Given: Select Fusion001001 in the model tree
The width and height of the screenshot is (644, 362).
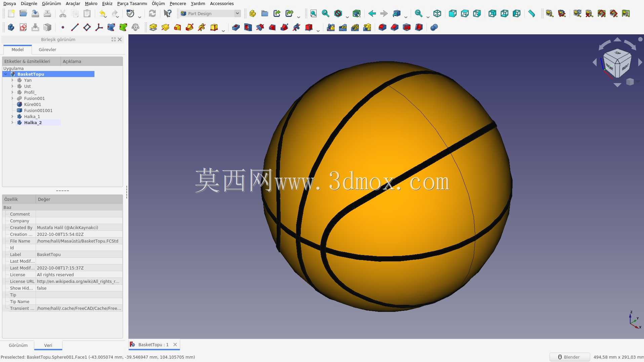Looking at the screenshot, I should (38, 110).
